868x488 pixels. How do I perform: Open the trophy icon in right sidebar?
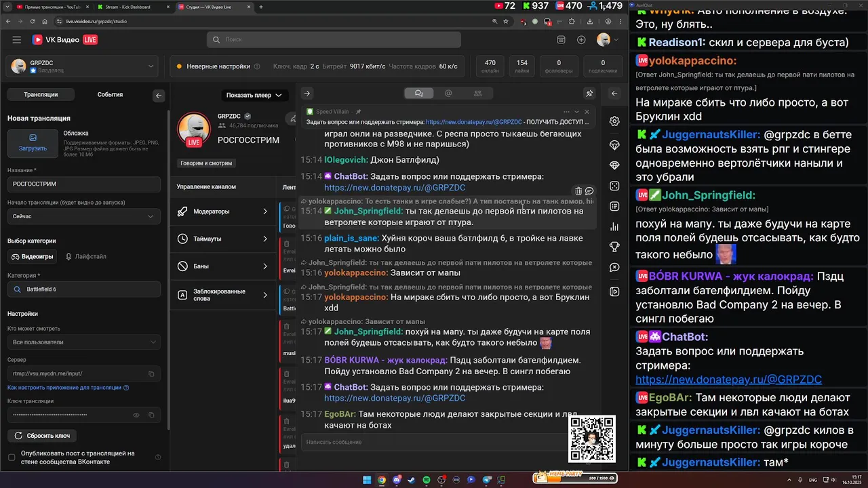click(614, 247)
